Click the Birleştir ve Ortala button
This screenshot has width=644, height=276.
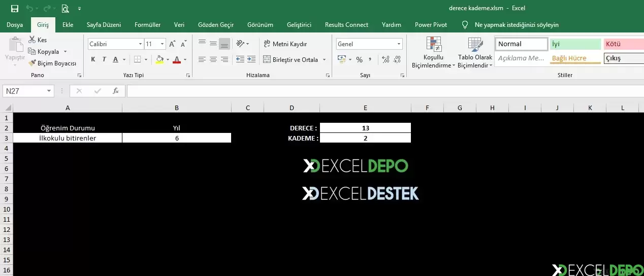pyautogui.click(x=291, y=59)
